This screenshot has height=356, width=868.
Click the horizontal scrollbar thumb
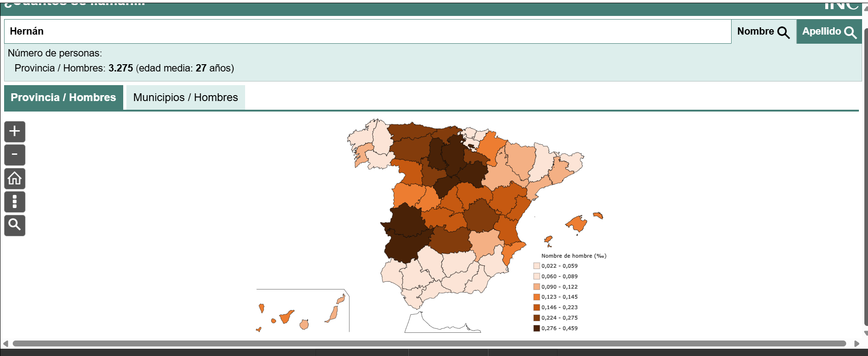pos(429,344)
